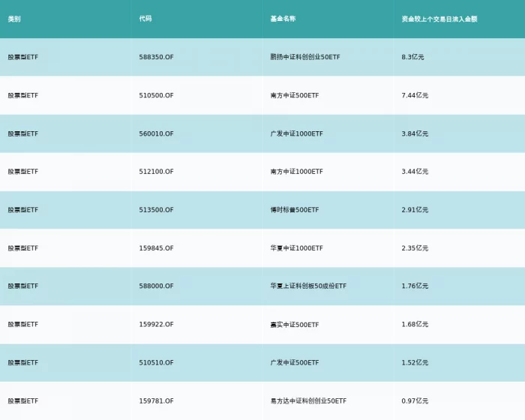Select the inflow amount 3.84亿元
The height and width of the screenshot is (420, 525).
415,133
